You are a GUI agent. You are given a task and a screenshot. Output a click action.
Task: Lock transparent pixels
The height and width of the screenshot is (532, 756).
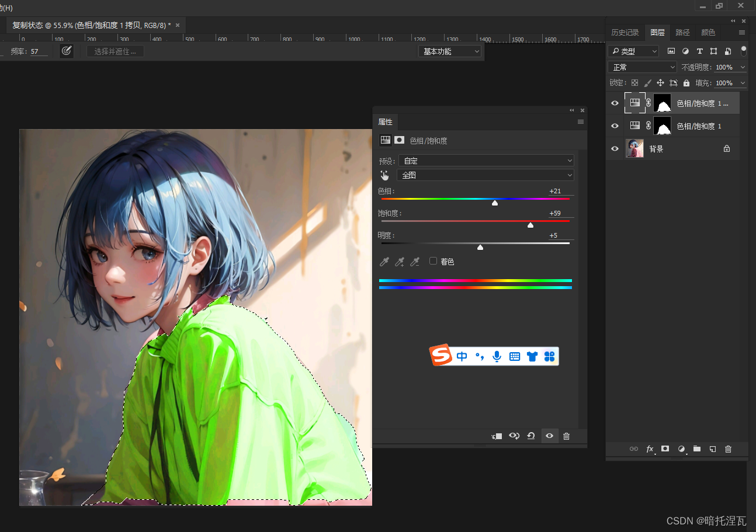click(x=634, y=83)
